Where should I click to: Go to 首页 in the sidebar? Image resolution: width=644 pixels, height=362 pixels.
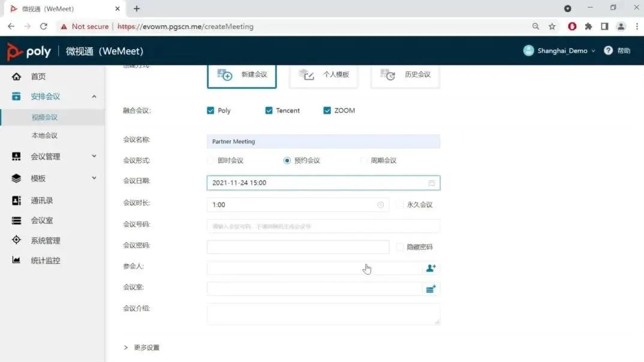(38, 77)
